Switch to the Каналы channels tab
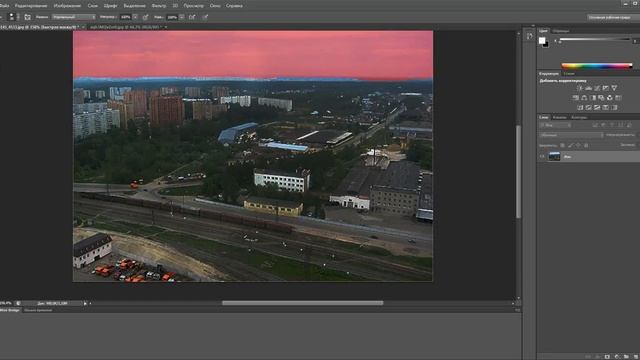The height and width of the screenshot is (360, 640). tap(559, 118)
